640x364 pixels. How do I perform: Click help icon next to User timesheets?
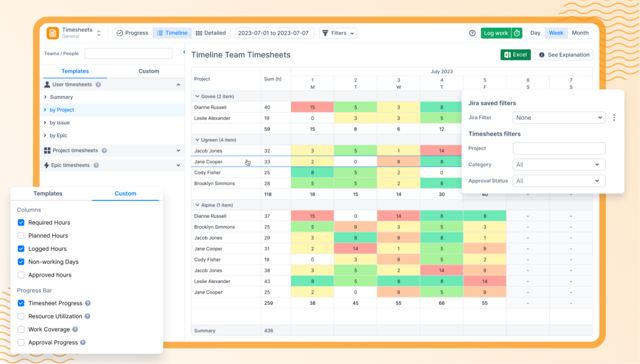pyautogui.click(x=98, y=85)
